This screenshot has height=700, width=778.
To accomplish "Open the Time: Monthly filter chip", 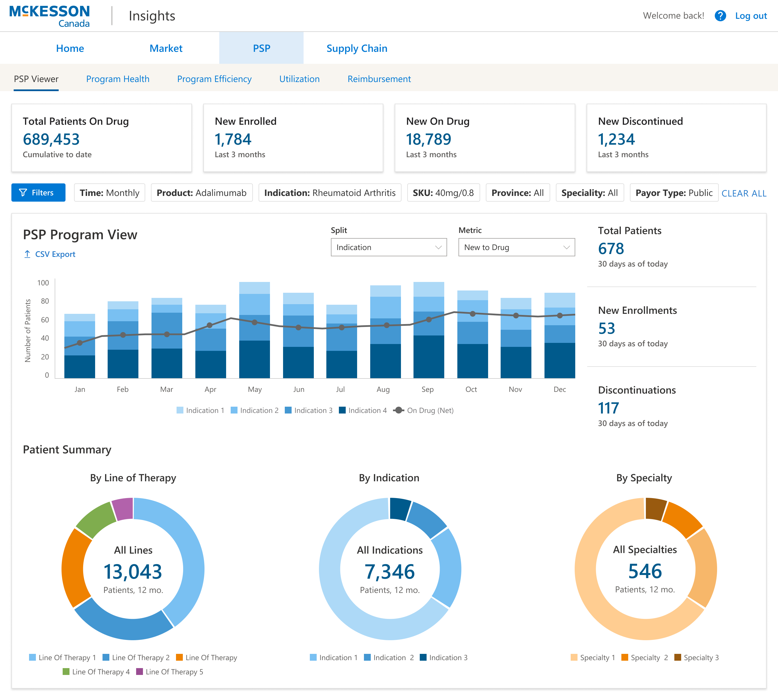I will tap(109, 193).
